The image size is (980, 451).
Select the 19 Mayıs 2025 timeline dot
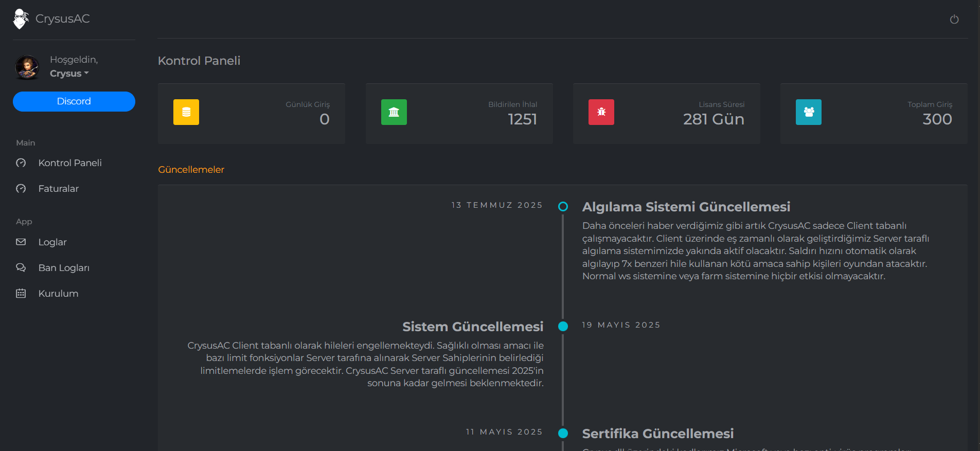click(x=563, y=327)
